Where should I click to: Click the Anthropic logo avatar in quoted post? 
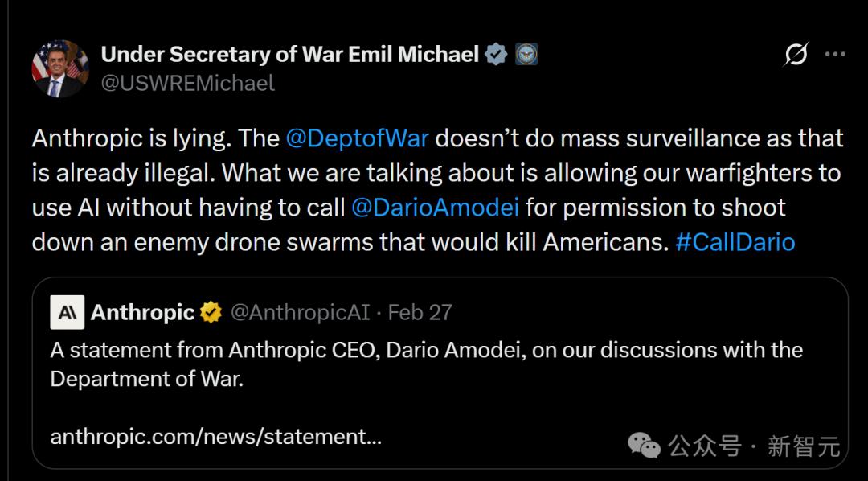[x=68, y=312]
